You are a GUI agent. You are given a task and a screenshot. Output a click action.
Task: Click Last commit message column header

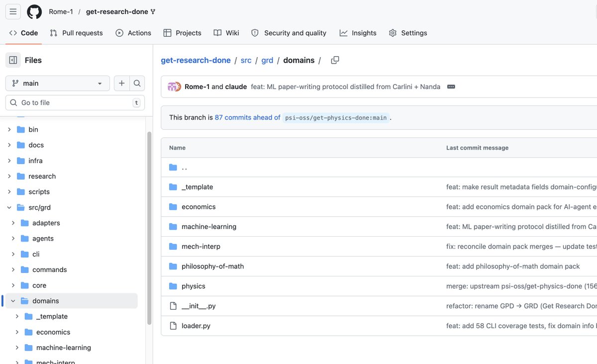click(x=477, y=148)
